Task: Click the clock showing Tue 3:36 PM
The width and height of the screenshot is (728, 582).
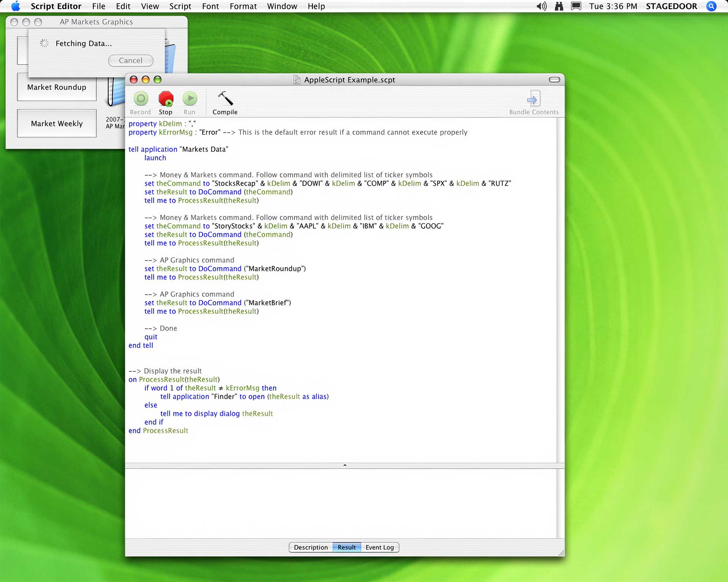Action: click(x=613, y=6)
